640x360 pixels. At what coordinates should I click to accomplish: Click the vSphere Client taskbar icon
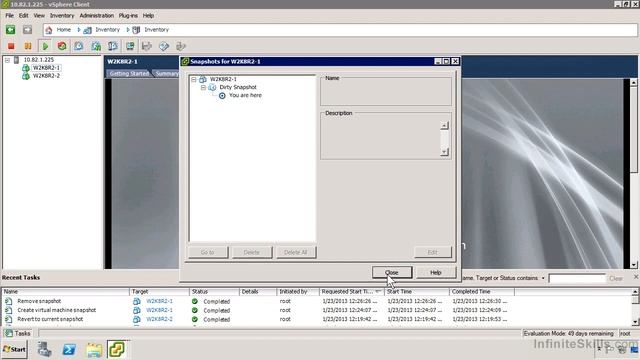coord(117,349)
